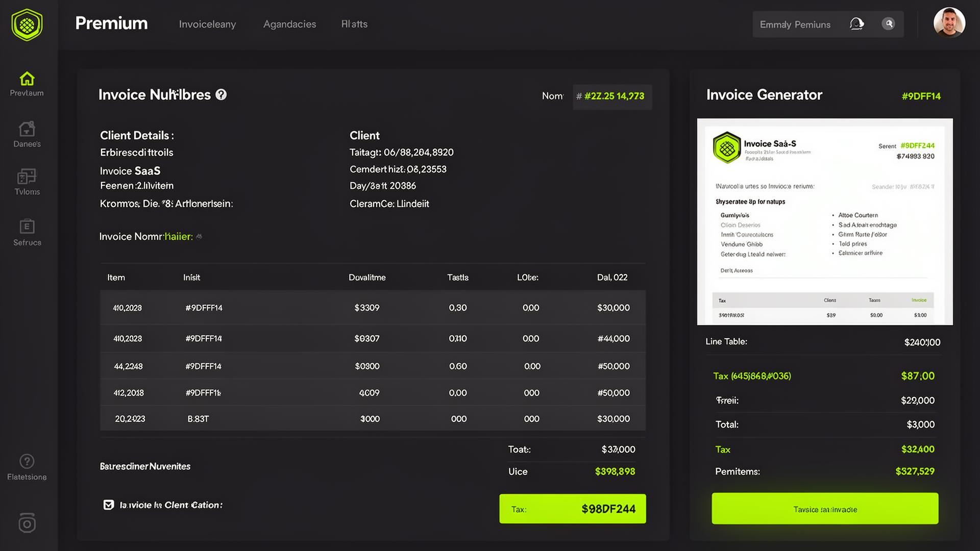Screen dimensions: 980x551
Task: Click the #9DFF14 code in Invoice Generator header
Action: [921, 96]
